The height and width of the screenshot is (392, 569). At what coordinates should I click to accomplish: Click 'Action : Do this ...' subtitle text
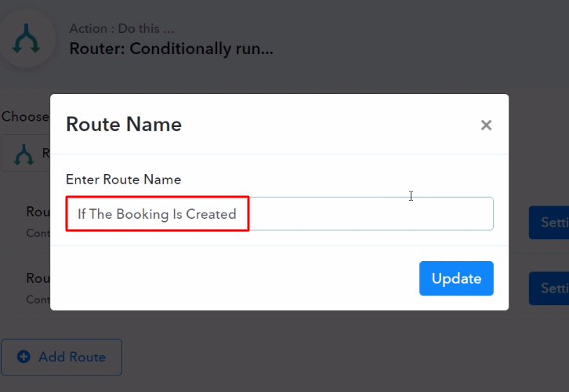[121, 28]
